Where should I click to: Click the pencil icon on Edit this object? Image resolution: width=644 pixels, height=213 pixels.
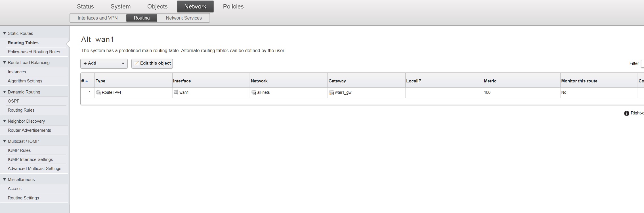[137, 63]
